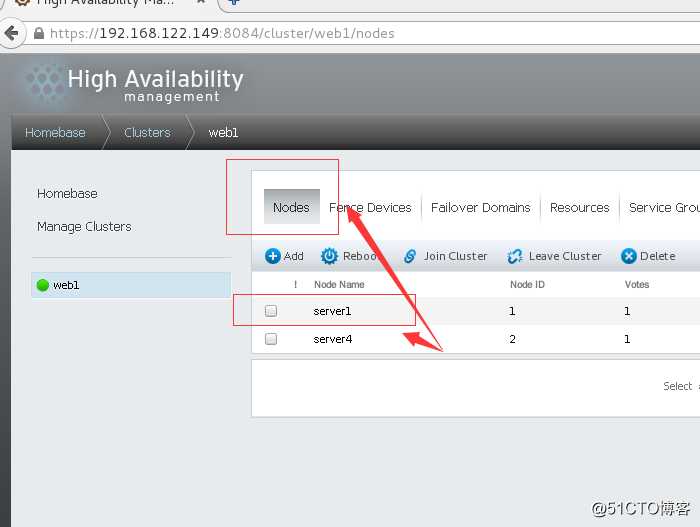The width and height of the screenshot is (700, 527).
Task: Click the Reboot power gear icon
Action: 329,256
